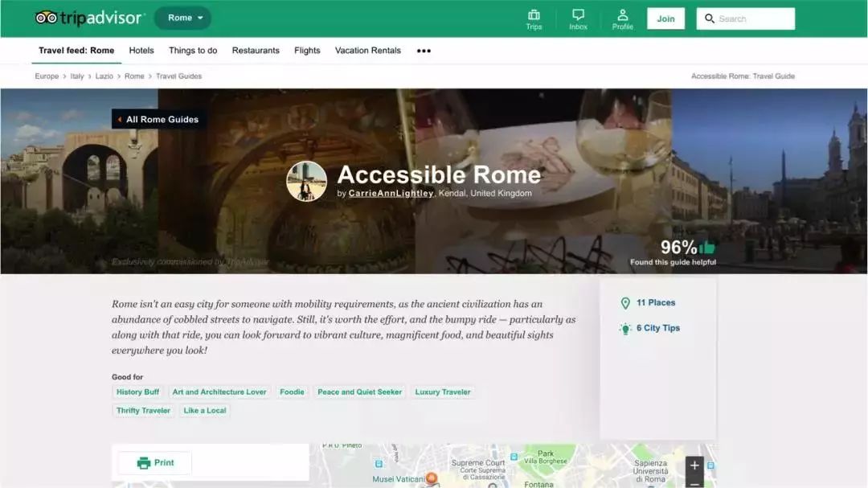Click the author's round profile photo
The width and height of the screenshot is (868, 488).
pos(307,181)
